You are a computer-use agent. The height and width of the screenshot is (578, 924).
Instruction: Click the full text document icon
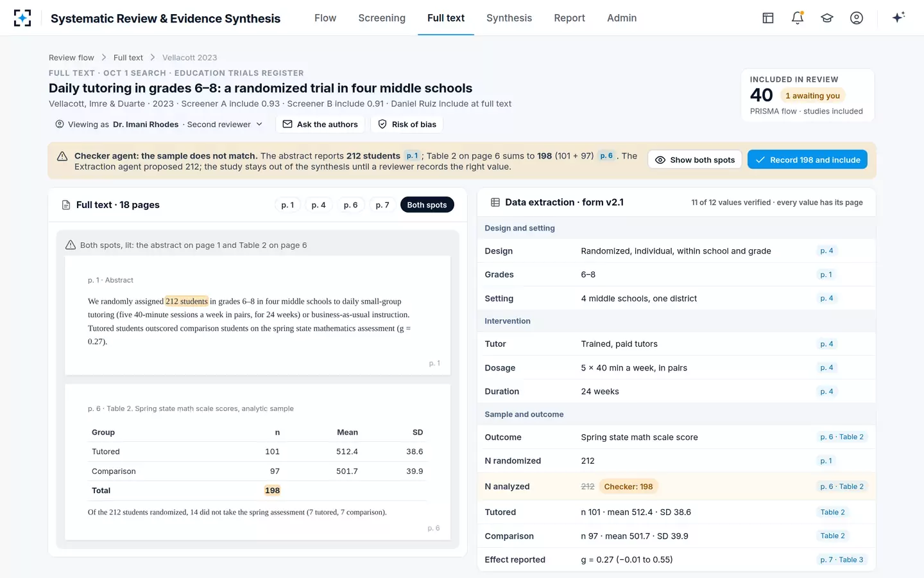pos(66,205)
